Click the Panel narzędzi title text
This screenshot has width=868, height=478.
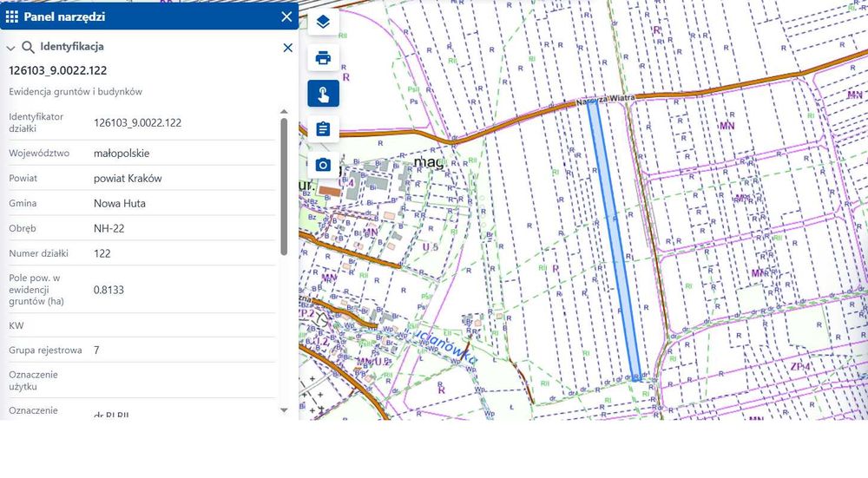click(64, 16)
